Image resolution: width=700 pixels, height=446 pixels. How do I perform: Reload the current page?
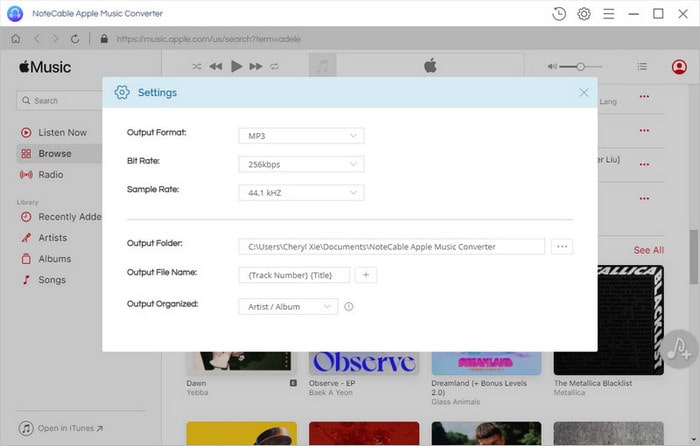click(75, 39)
